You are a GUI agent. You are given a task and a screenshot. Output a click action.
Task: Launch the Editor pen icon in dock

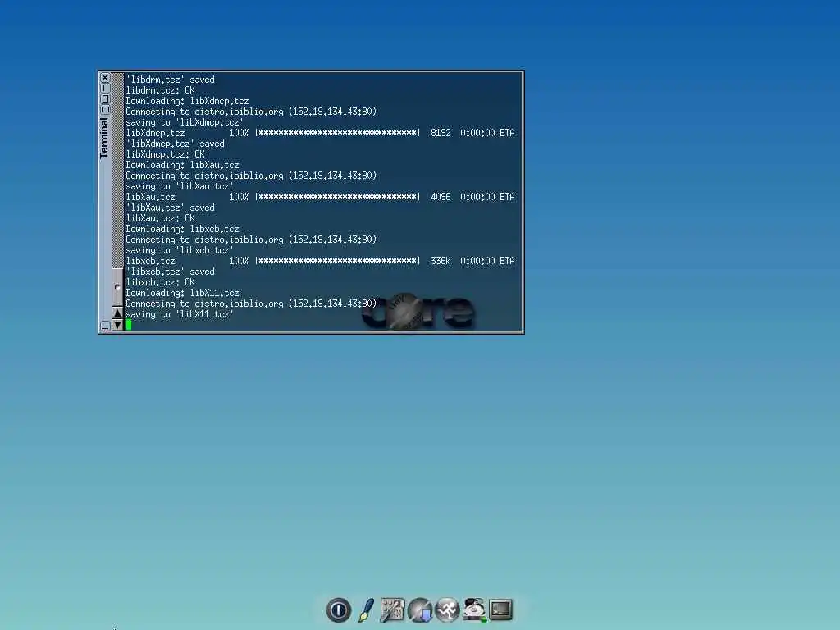pyautogui.click(x=366, y=609)
